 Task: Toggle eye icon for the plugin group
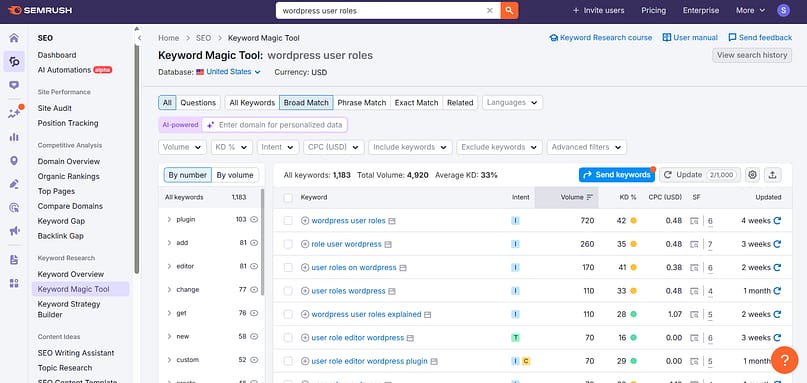tap(254, 219)
